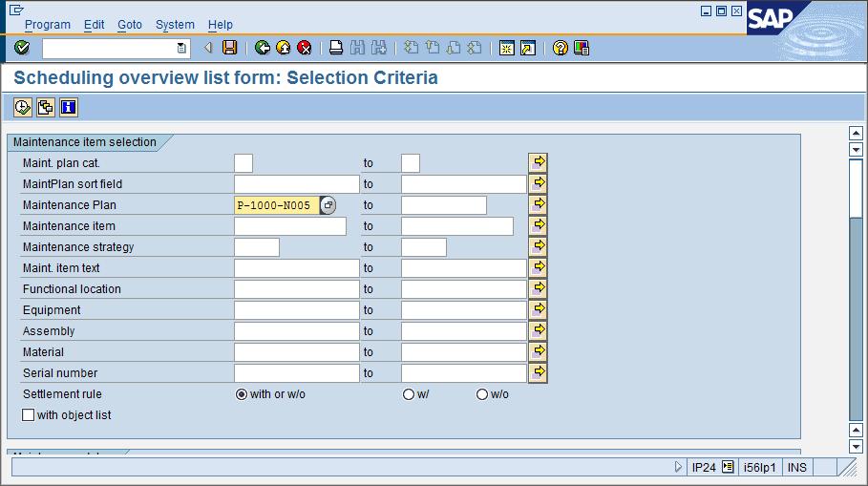The image size is (868, 486).
Task: Click the Previous page icon
Action: click(433, 48)
